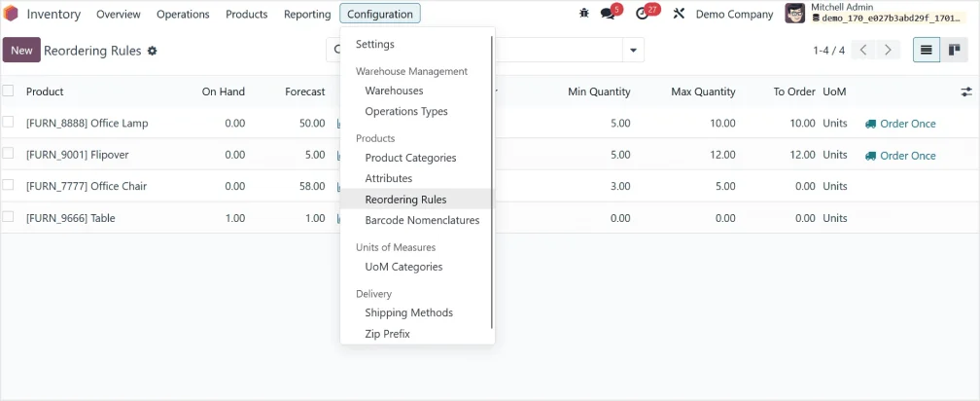Toggle the select all rows checkbox
The height and width of the screenshot is (401, 980).
coord(8,91)
